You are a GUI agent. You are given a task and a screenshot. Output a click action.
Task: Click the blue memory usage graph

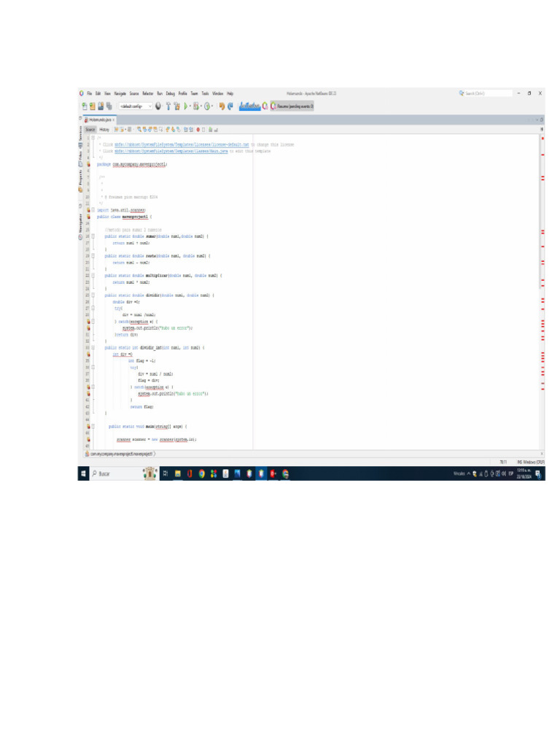[249, 106]
